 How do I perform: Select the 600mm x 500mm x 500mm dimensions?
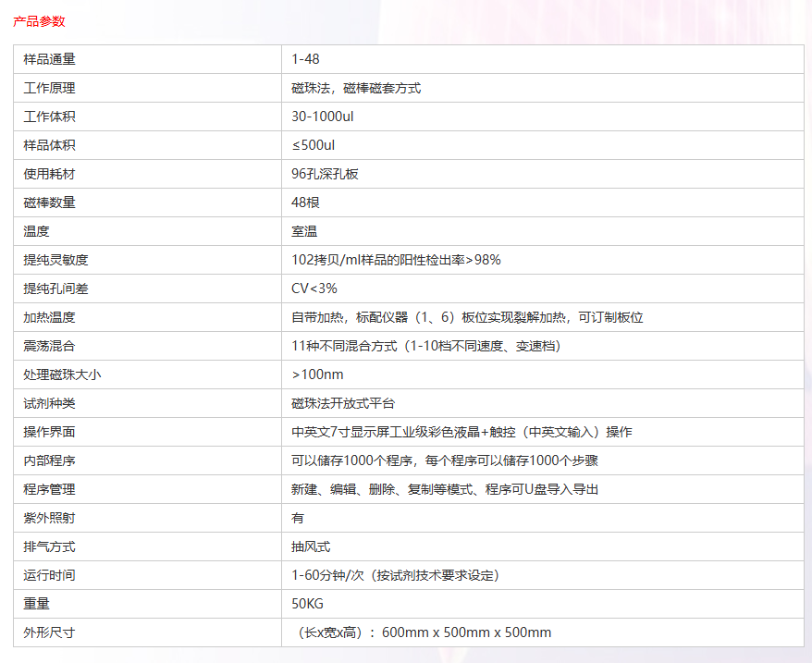[x=466, y=632]
